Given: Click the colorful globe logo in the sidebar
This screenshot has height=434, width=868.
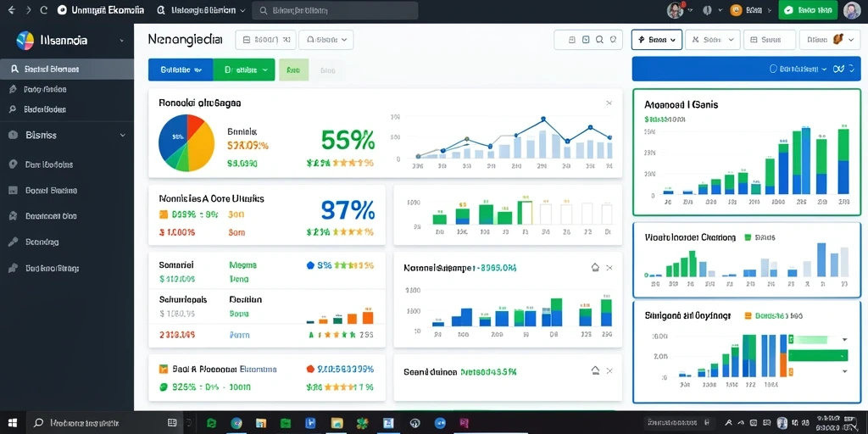Looking at the screenshot, I should coord(25,41).
